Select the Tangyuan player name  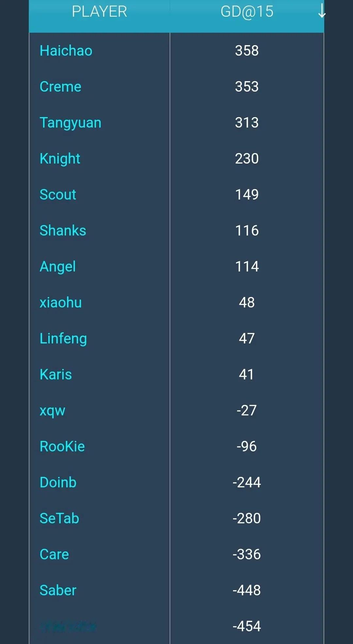point(71,123)
